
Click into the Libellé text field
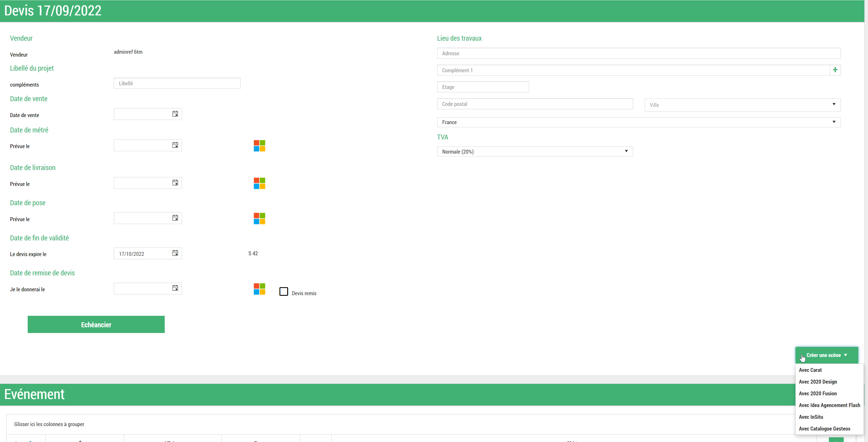(x=177, y=83)
